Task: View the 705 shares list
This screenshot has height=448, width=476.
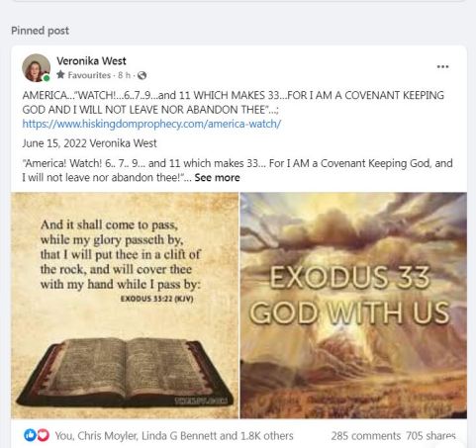Action: [x=430, y=436]
